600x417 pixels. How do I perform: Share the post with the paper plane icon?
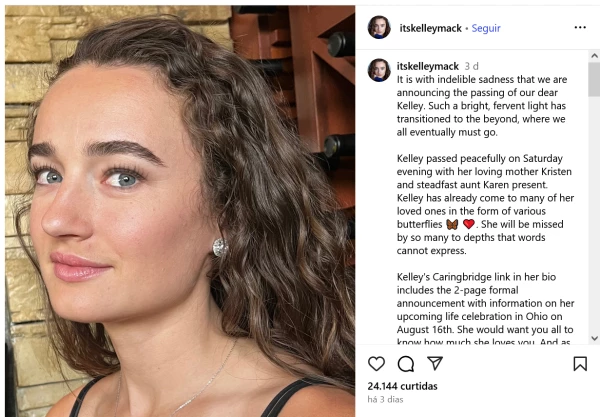click(x=435, y=364)
